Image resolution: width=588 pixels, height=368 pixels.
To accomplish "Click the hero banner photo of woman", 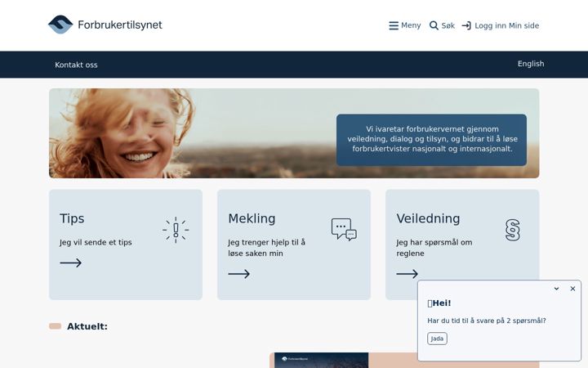I will point(294,133).
